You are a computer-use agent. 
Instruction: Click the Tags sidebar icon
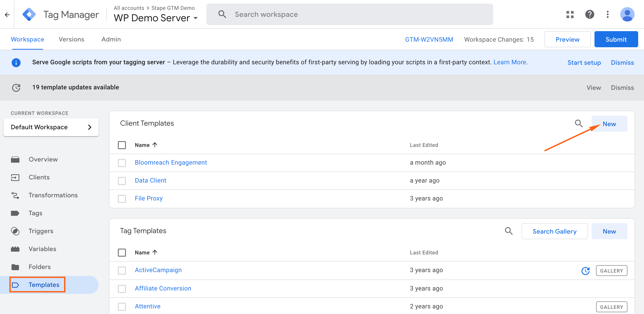[x=15, y=213]
